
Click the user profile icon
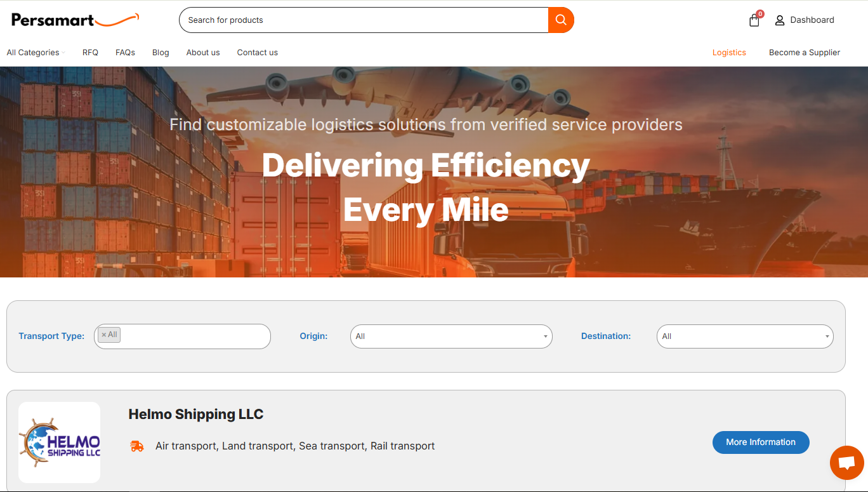(780, 20)
